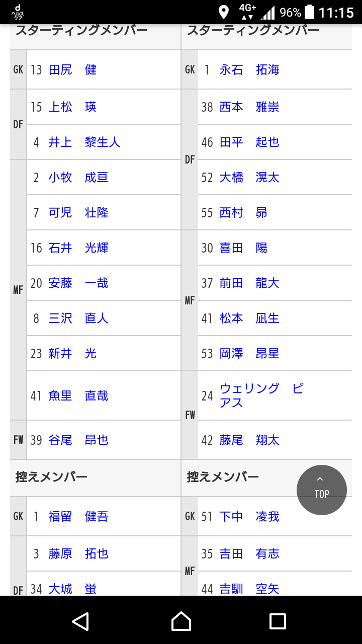The width and height of the screenshot is (362, 644).
Task: Open ウェリング ピアス player page
Action: click(261, 395)
